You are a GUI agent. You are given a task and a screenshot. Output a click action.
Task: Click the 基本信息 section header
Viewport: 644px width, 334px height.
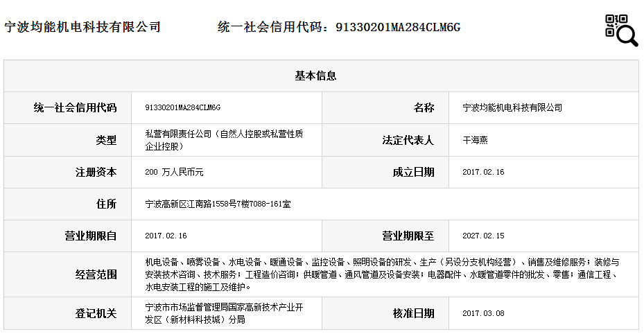(315, 76)
